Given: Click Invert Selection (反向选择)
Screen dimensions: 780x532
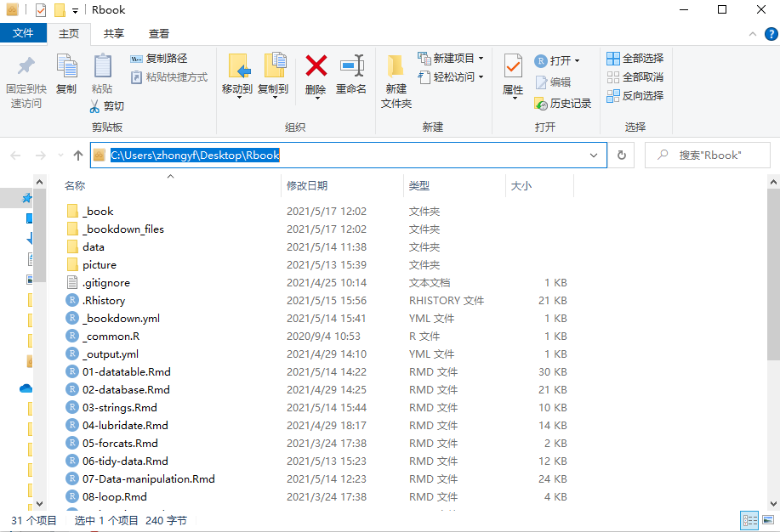Looking at the screenshot, I should tap(635, 96).
